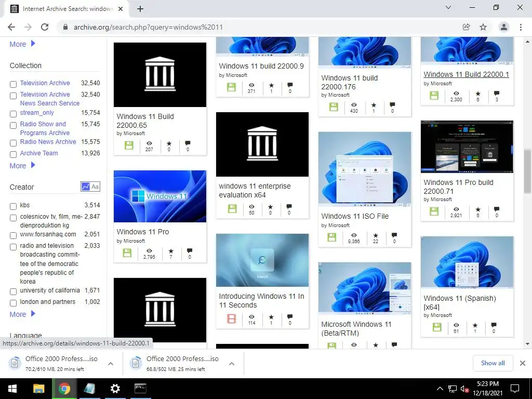
Task: Select the Internet Archive Search tab
Action: click(66, 9)
